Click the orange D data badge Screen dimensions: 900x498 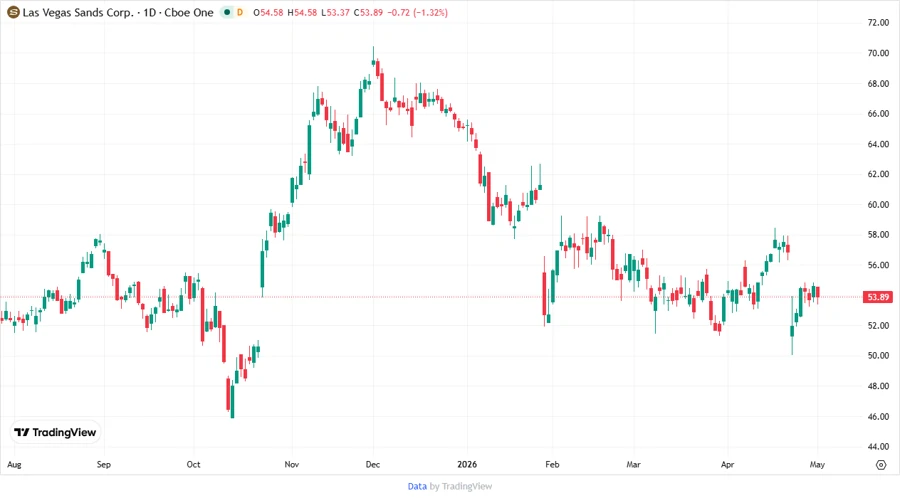click(x=240, y=12)
